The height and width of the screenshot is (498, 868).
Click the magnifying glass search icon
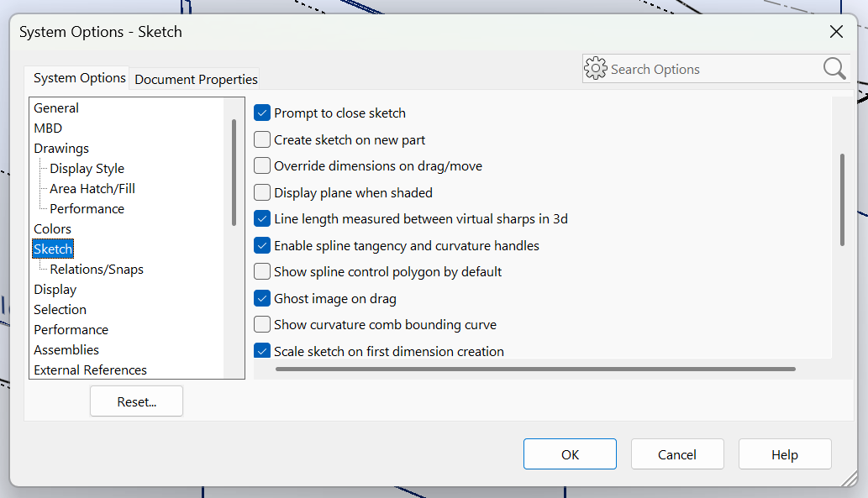click(x=834, y=69)
